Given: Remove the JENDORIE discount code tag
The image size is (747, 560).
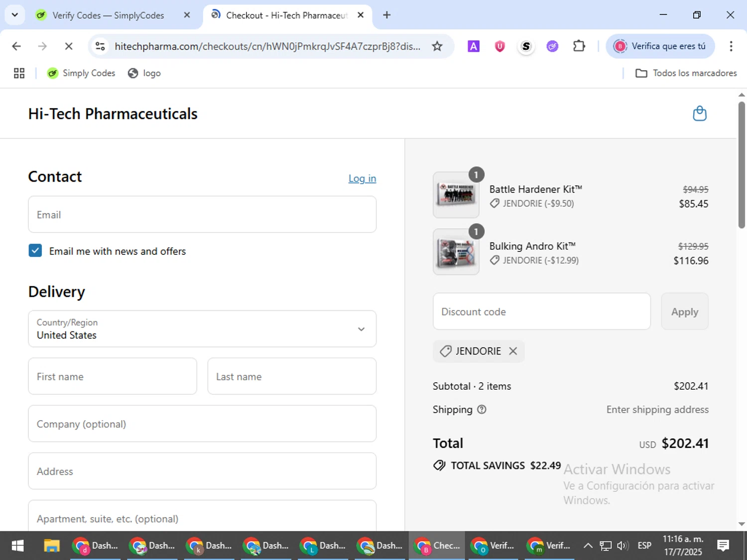Looking at the screenshot, I should point(513,351).
